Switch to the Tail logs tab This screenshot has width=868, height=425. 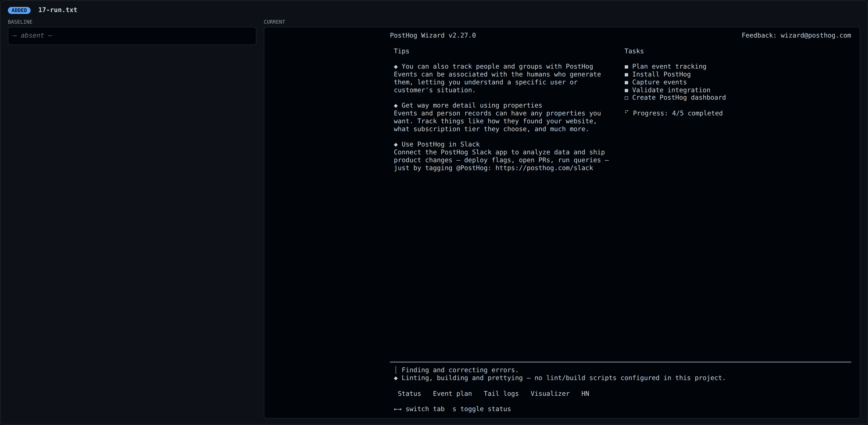click(x=501, y=393)
